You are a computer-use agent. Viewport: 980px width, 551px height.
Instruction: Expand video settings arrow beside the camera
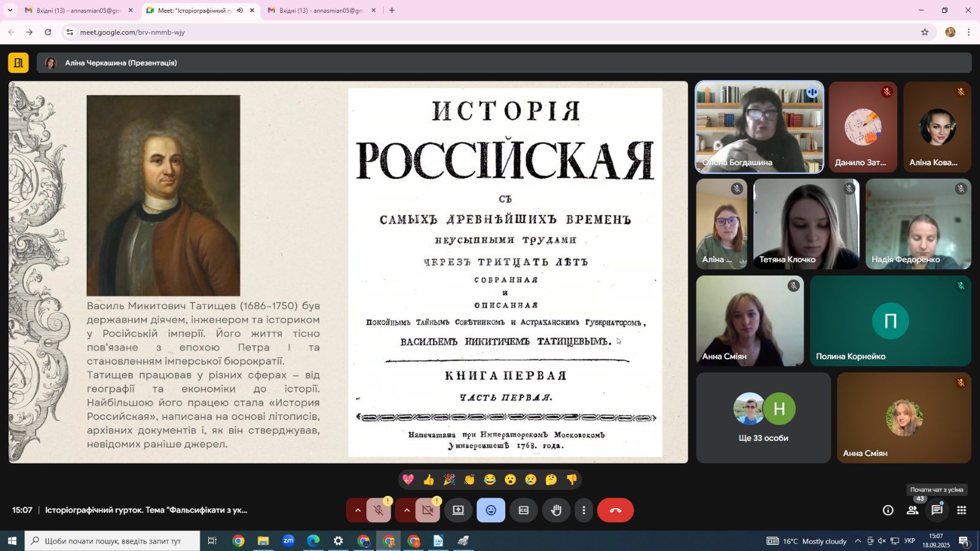(x=406, y=510)
